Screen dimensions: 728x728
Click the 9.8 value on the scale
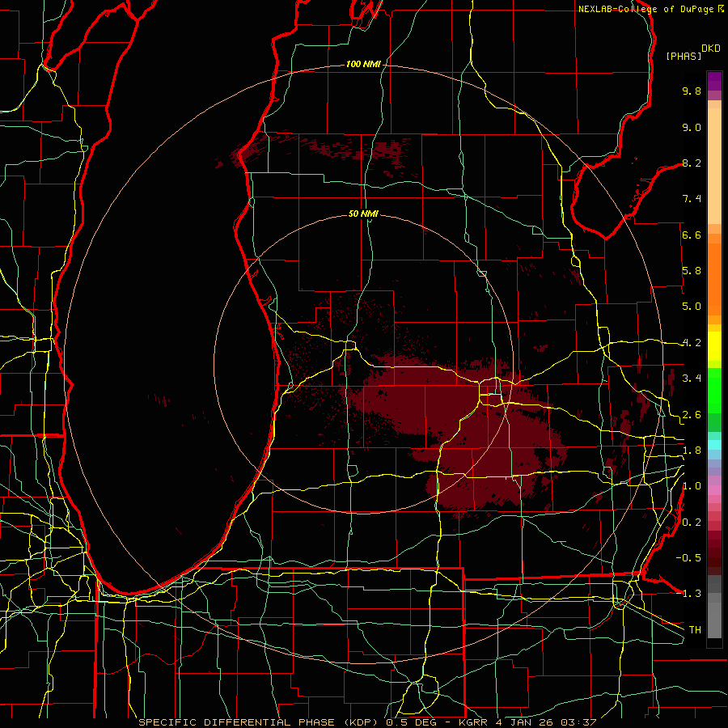692,91
